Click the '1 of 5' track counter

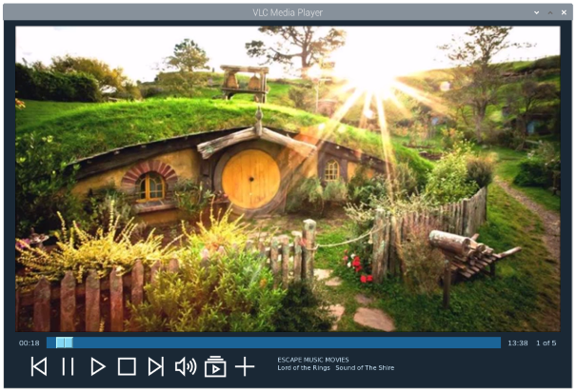point(547,343)
